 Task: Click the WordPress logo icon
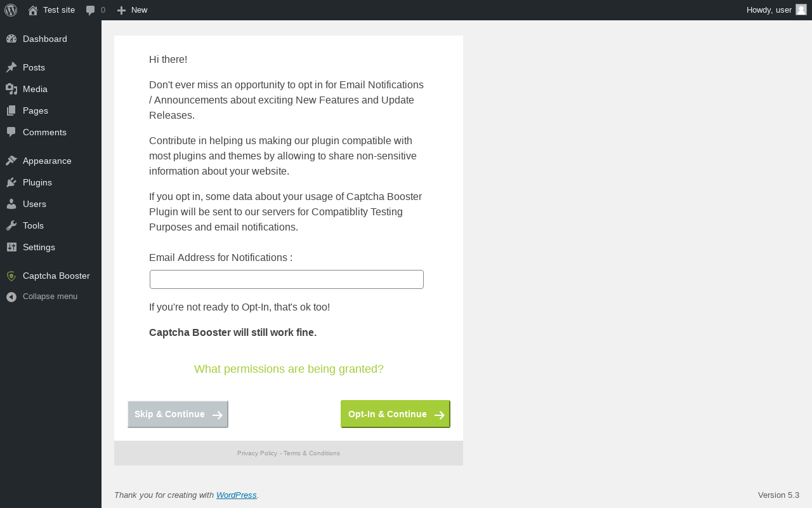pos(11,10)
